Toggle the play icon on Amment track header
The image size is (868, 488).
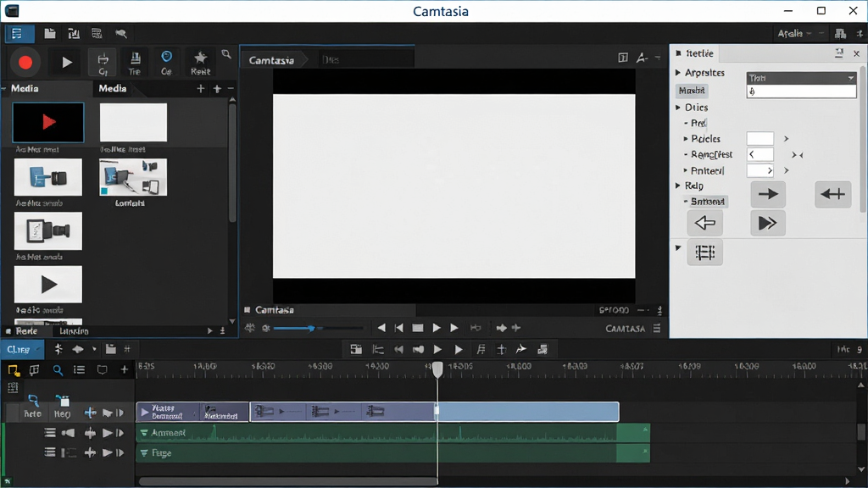108,433
